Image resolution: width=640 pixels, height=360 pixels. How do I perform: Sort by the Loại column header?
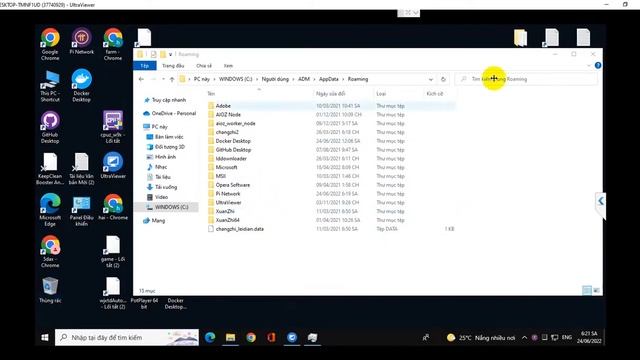[381, 94]
